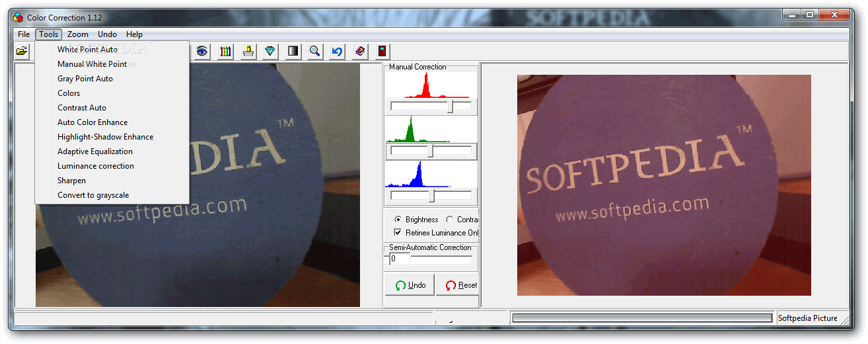Choose Adaptive Equalization
Screen dimensions: 868x344
tap(112, 151)
